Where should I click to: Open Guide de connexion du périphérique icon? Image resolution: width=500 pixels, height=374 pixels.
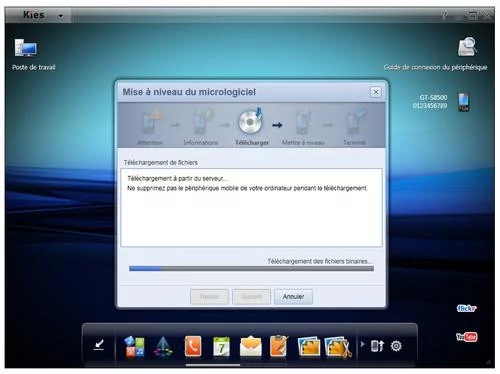point(467,47)
